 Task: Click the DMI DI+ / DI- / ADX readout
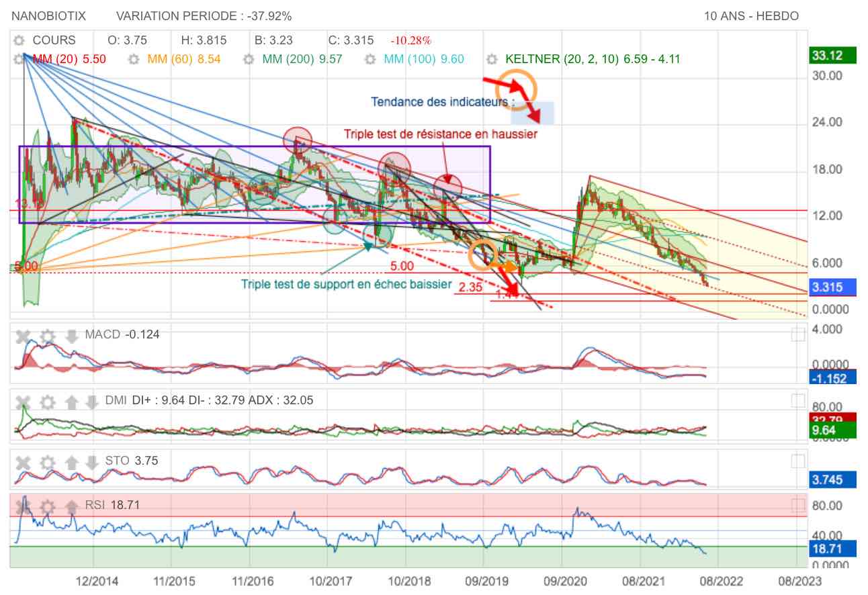[209, 401]
